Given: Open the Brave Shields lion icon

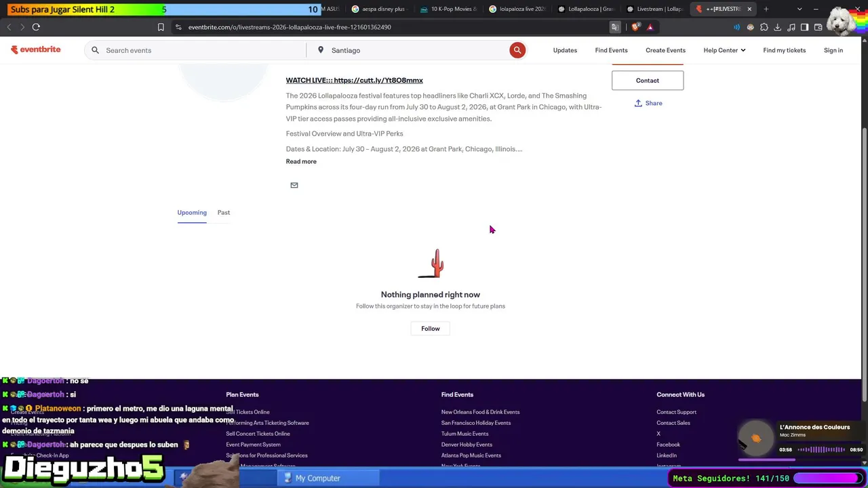Looking at the screenshot, I should (635, 27).
